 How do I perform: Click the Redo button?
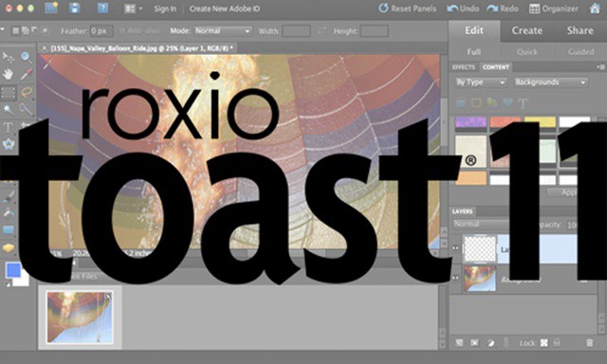click(x=503, y=9)
